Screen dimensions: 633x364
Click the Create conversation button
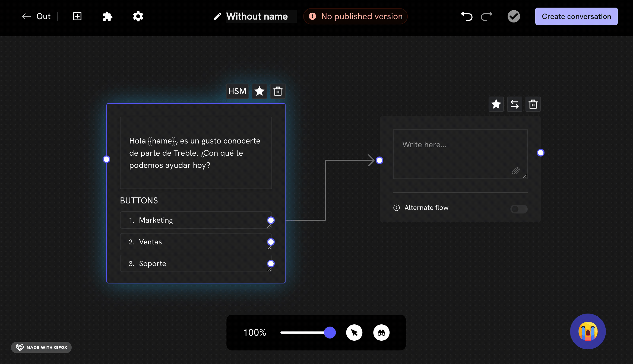[x=576, y=16]
